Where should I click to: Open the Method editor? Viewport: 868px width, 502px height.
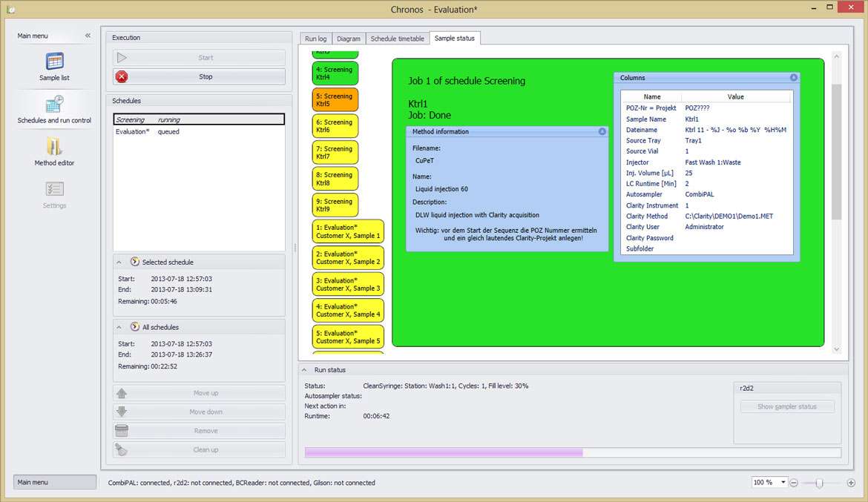pyautogui.click(x=54, y=152)
